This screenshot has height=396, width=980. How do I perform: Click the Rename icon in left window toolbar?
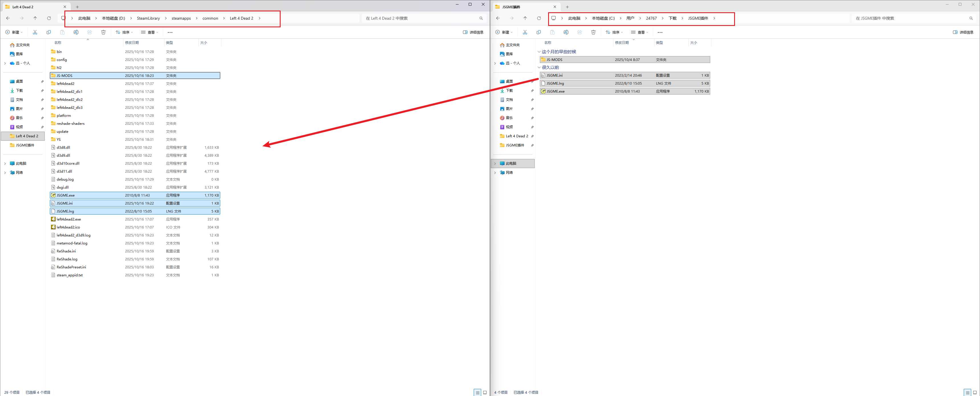[x=76, y=32]
